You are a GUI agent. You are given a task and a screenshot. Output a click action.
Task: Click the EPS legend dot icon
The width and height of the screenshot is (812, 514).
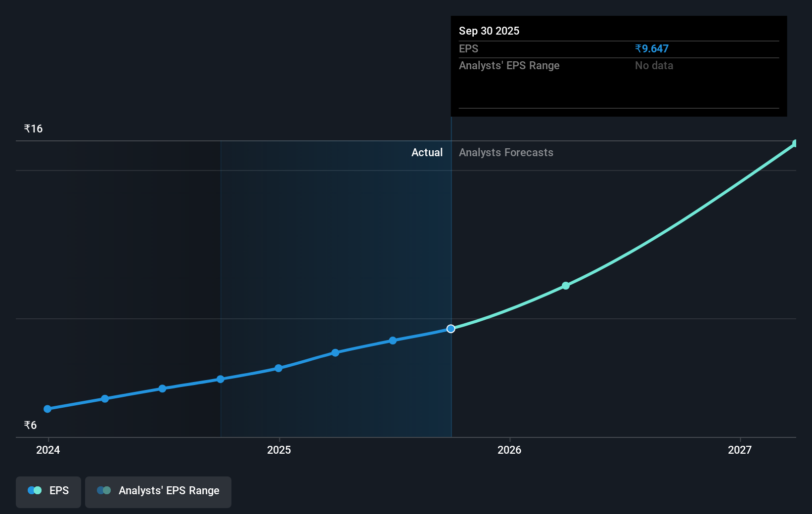[34, 490]
